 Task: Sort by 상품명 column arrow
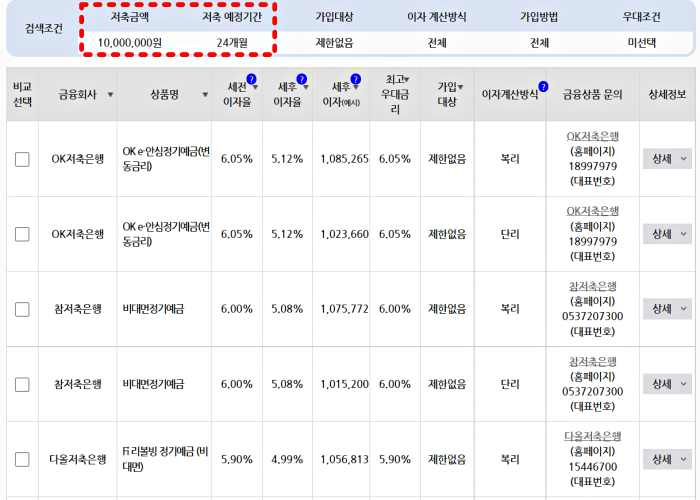205,95
